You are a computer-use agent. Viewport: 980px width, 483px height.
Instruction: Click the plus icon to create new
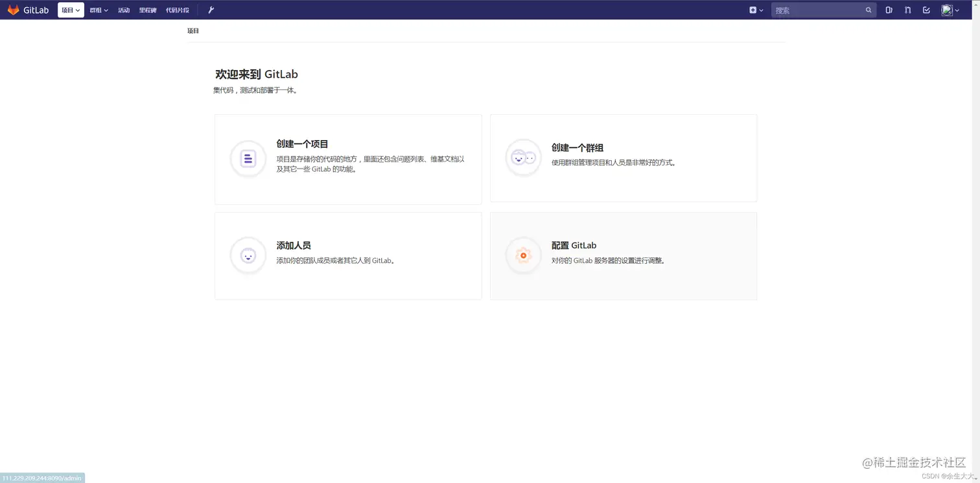tap(752, 10)
